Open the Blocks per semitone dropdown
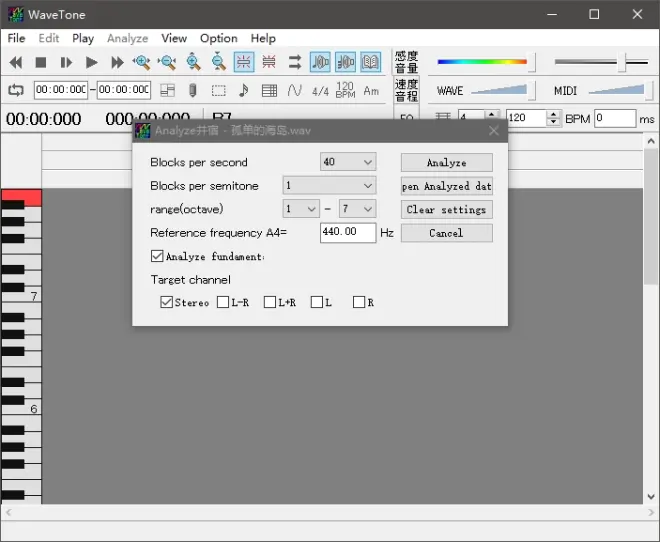This screenshot has height=542, width=660. tap(329, 186)
